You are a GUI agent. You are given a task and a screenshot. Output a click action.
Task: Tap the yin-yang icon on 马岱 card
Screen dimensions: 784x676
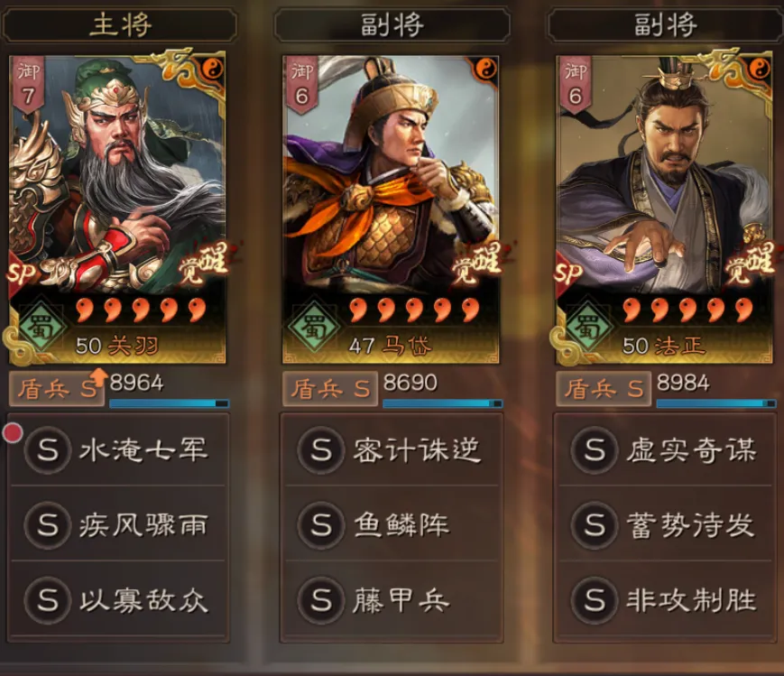[x=484, y=68]
